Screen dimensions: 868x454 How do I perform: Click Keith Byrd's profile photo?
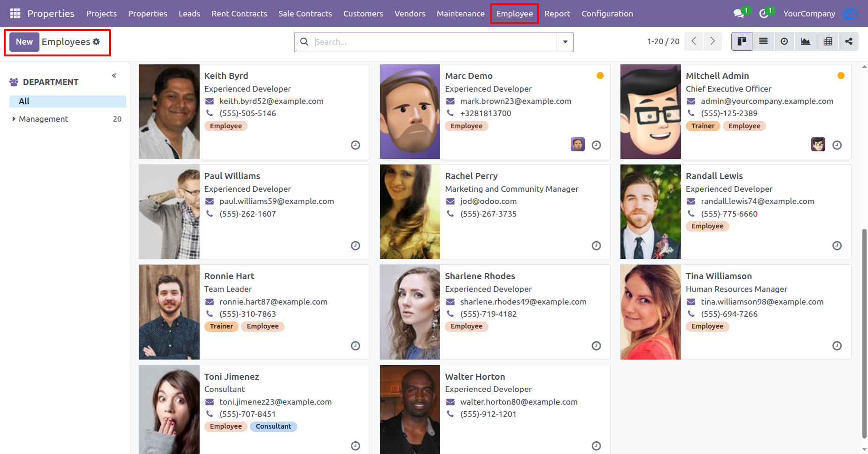pyautogui.click(x=169, y=111)
